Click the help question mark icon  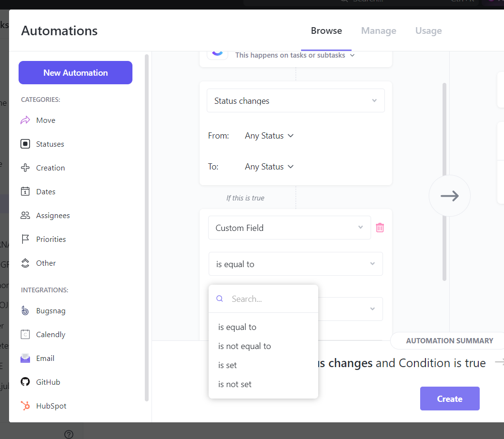(x=69, y=434)
